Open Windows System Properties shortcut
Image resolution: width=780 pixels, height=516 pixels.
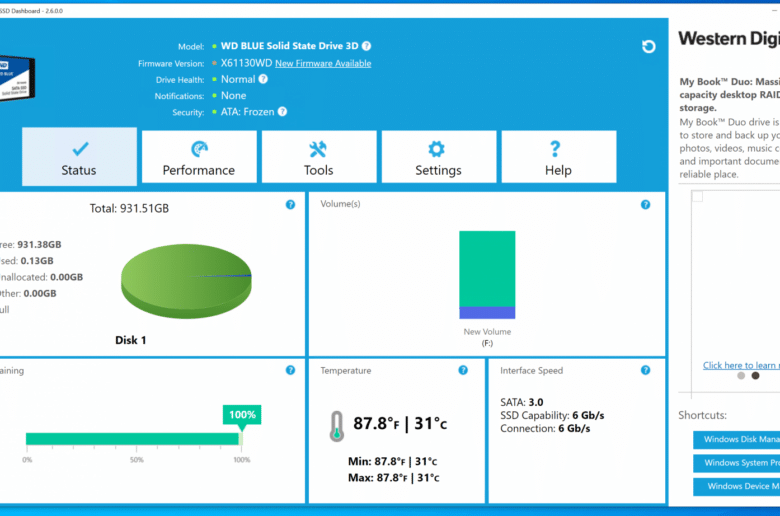pos(737,463)
